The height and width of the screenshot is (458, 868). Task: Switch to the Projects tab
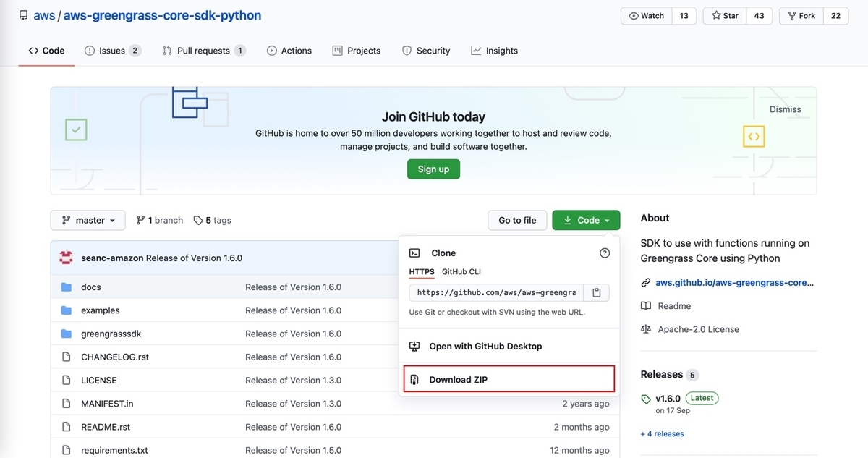[357, 51]
